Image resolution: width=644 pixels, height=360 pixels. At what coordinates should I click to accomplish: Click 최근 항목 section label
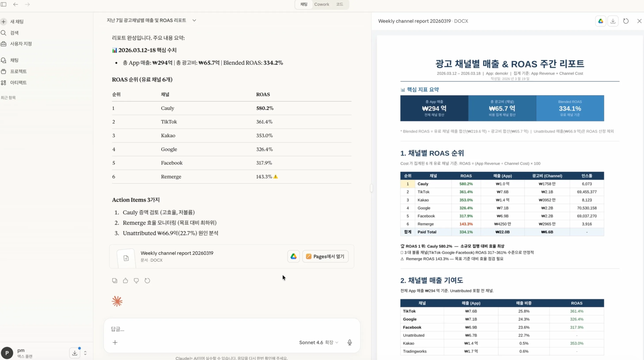click(x=8, y=98)
